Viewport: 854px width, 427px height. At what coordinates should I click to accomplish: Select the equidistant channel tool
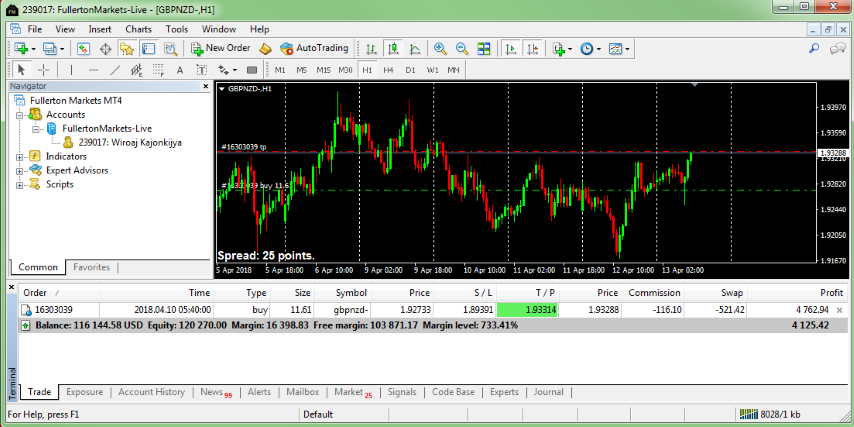137,70
